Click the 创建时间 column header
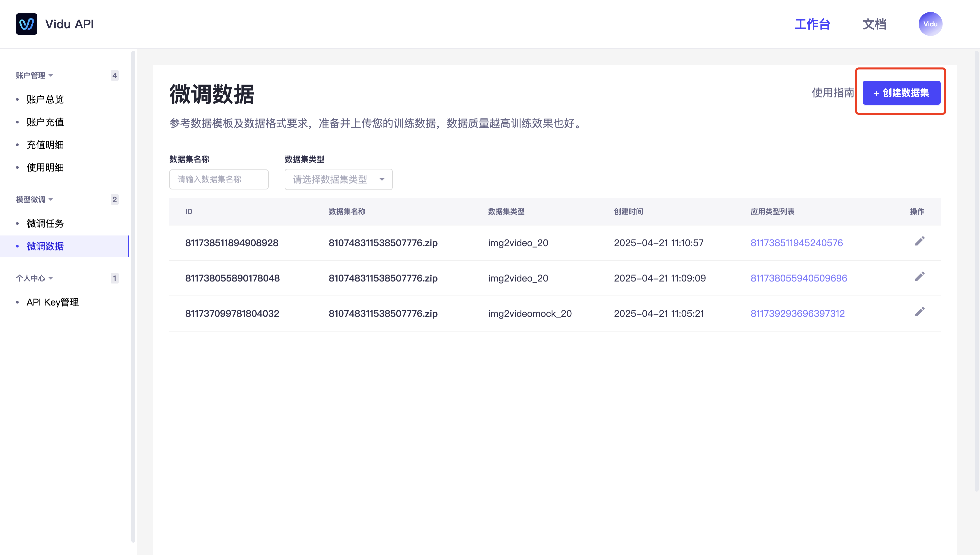This screenshot has width=980, height=555. pos(628,211)
